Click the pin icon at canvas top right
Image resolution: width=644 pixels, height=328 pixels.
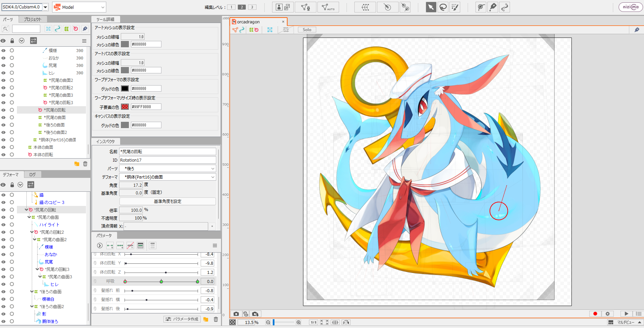pos(637,30)
